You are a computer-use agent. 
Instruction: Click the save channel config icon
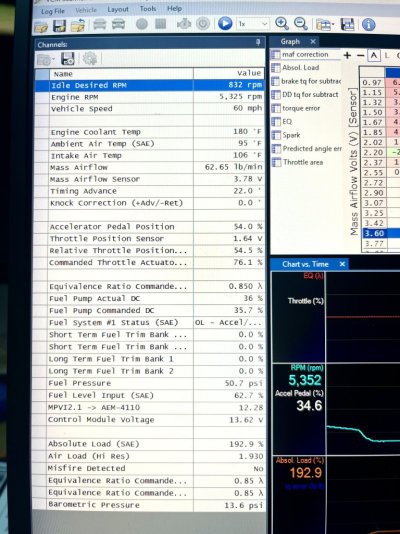click(67, 59)
